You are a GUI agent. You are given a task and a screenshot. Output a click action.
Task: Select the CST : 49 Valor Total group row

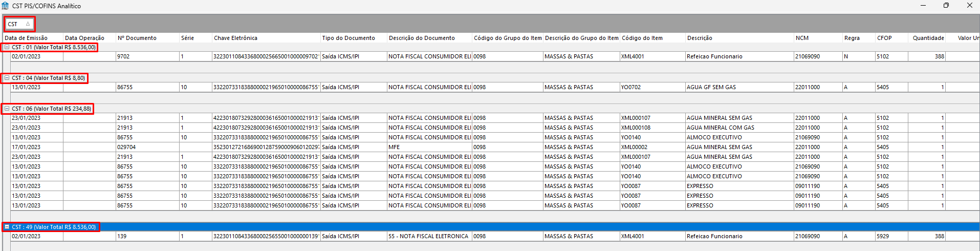[491, 227]
